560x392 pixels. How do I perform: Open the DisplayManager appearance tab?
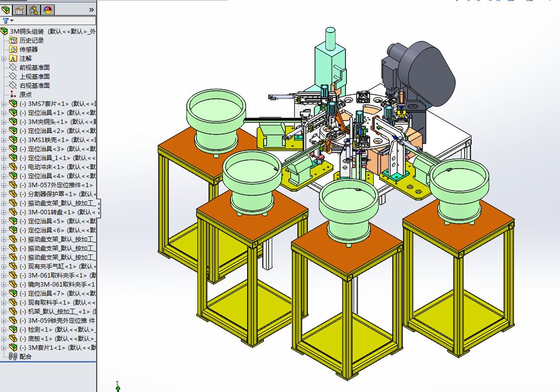click(x=48, y=10)
